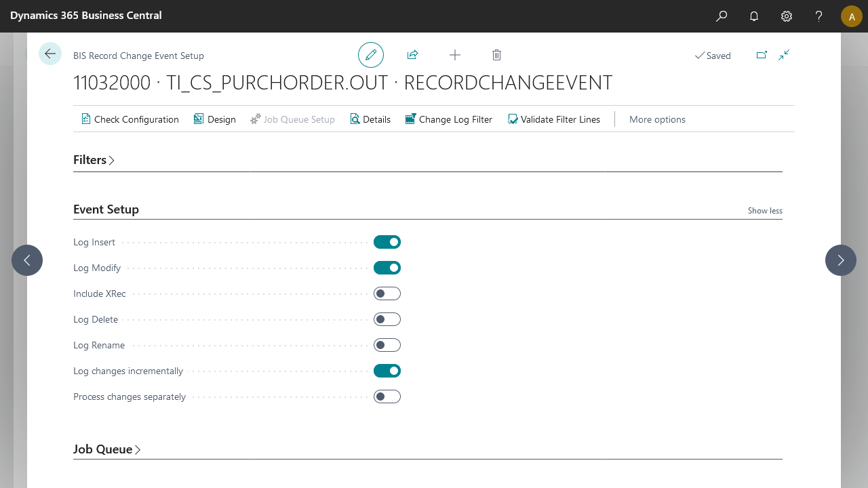Screen dimensions: 868x488
Task: Open More options menu
Action: (657, 119)
